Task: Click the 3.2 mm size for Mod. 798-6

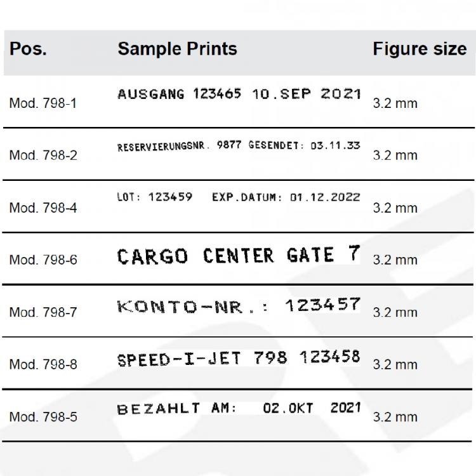Action: click(x=395, y=260)
